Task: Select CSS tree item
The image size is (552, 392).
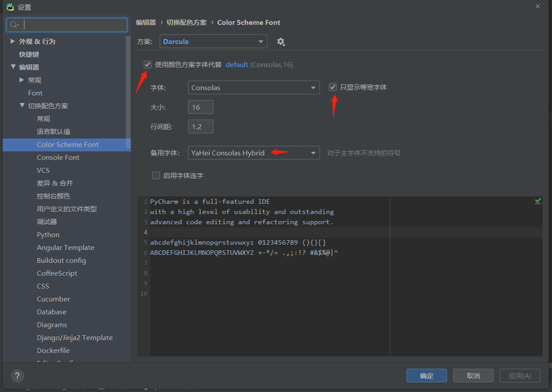Action: (43, 286)
